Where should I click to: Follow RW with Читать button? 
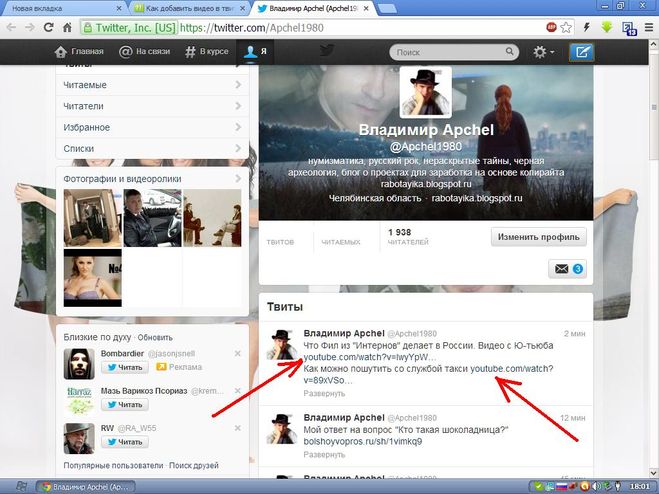click(x=125, y=442)
